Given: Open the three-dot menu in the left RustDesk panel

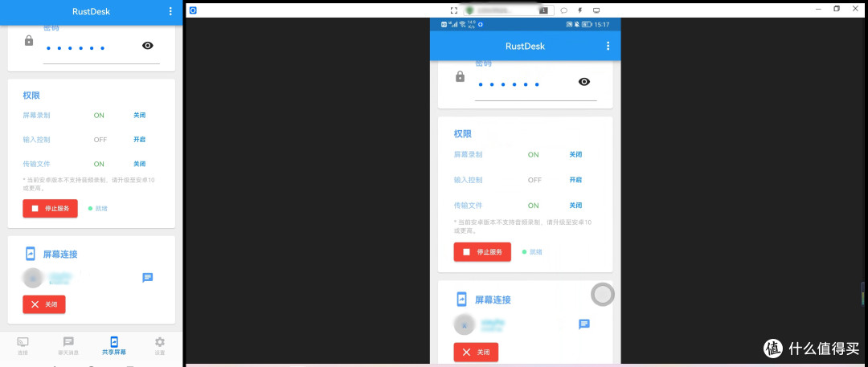Looking at the screenshot, I should [x=170, y=11].
